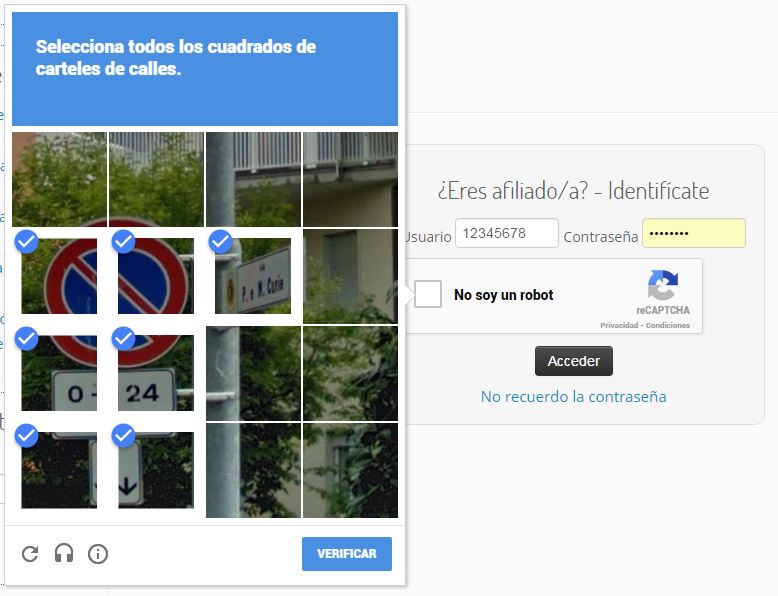Deselect the tile showing '0 -' plate
The width and height of the screenshot is (778, 596).
[x=59, y=373]
